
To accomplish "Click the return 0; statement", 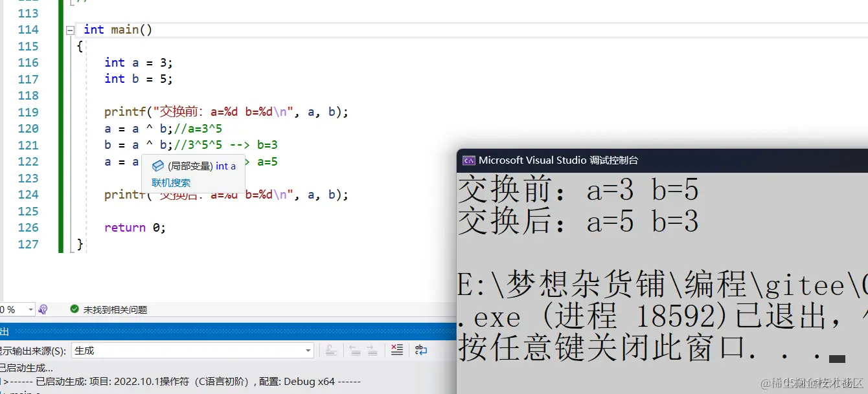I will 135,228.
